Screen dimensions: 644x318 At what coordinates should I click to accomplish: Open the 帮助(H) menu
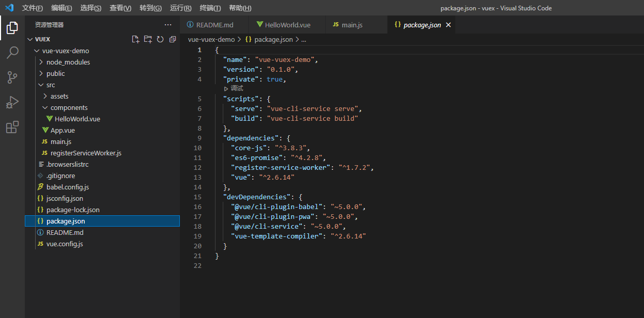click(240, 8)
